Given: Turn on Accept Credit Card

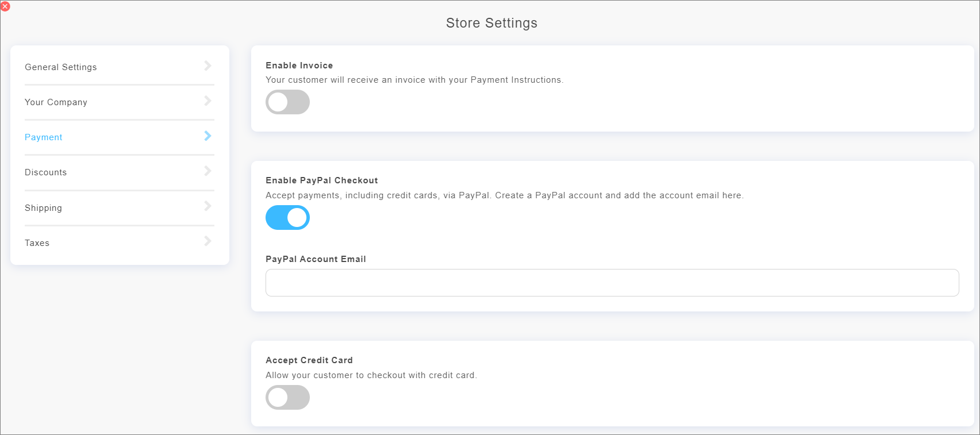Looking at the screenshot, I should tap(287, 397).
